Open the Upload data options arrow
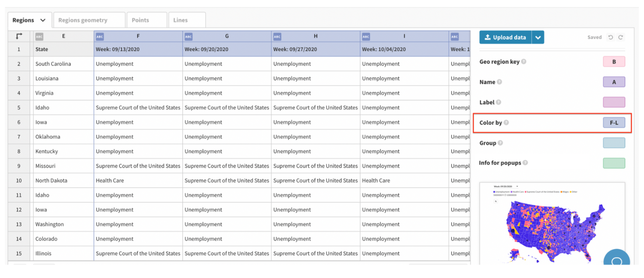644x278 pixels. [538, 37]
